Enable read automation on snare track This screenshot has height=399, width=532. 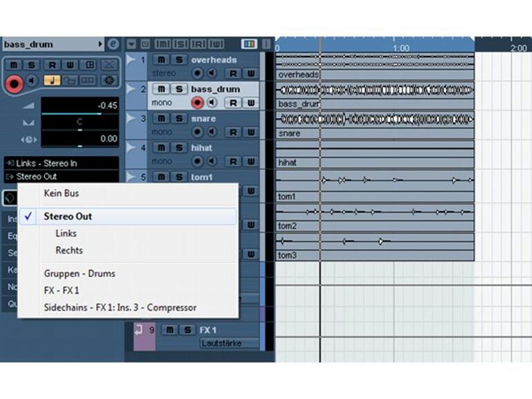(x=233, y=132)
